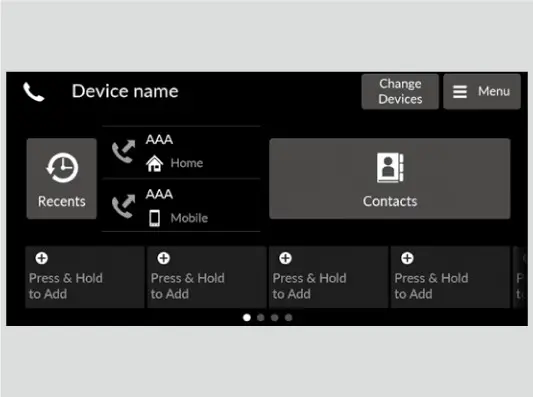Image resolution: width=533 pixels, height=397 pixels.
Task: Select the fourth Press & Hold to Add slot
Action: 450,277
